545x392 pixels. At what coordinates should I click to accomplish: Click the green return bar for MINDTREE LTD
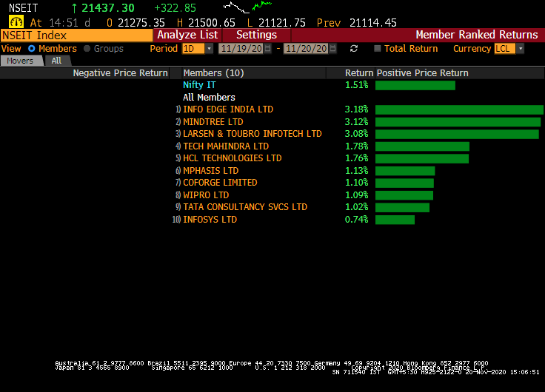458,122
